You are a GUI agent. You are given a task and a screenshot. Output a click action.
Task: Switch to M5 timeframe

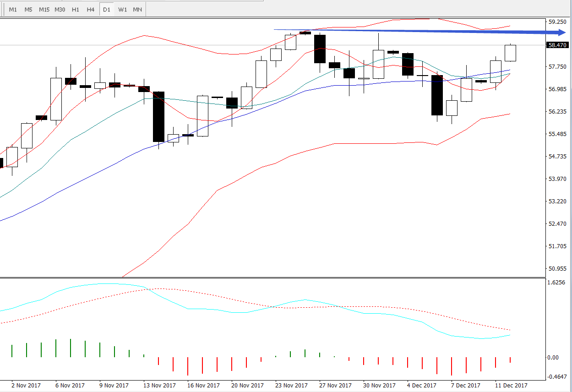pyautogui.click(x=28, y=10)
